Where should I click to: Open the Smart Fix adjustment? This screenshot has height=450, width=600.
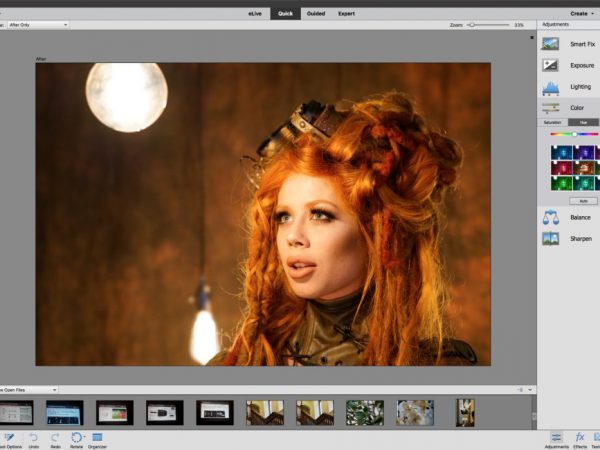(x=570, y=44)
